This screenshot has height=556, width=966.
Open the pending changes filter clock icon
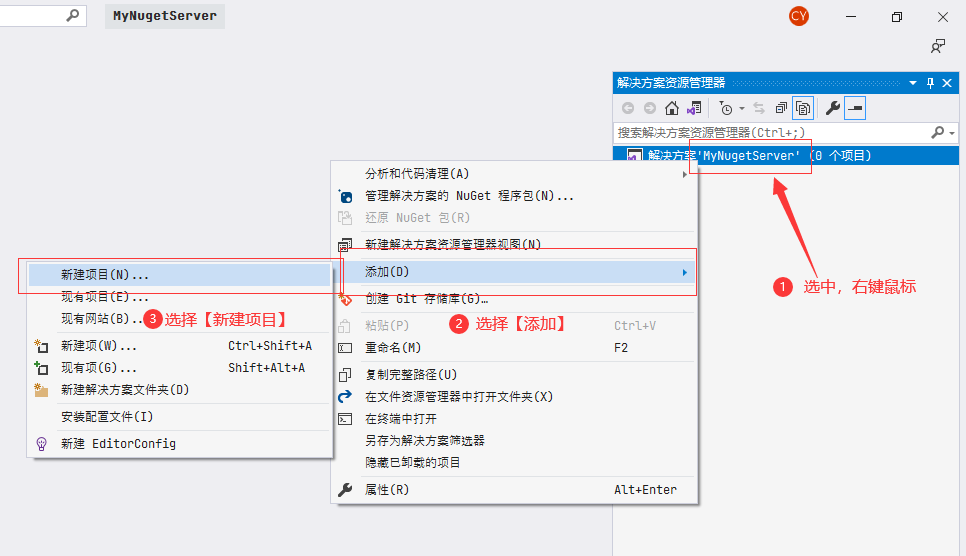point(726,108)
